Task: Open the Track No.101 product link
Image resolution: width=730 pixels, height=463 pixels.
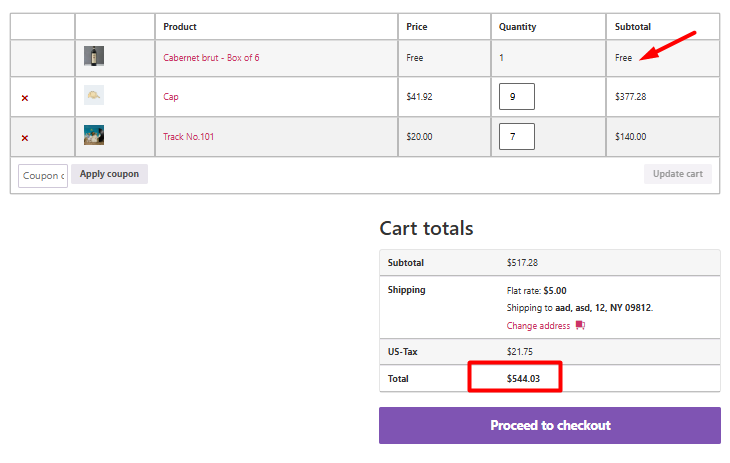Action: (x=188, y=136)
